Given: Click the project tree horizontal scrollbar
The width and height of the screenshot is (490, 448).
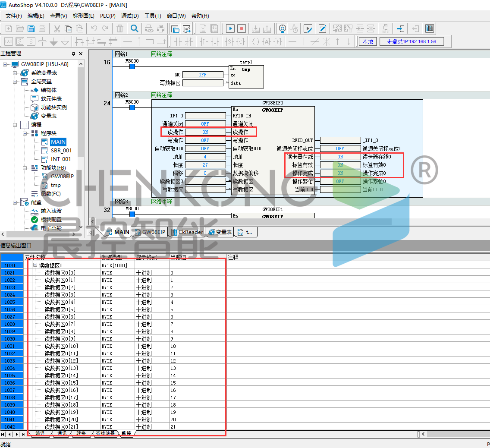Looking at the screenshot, I should (39, 234).
